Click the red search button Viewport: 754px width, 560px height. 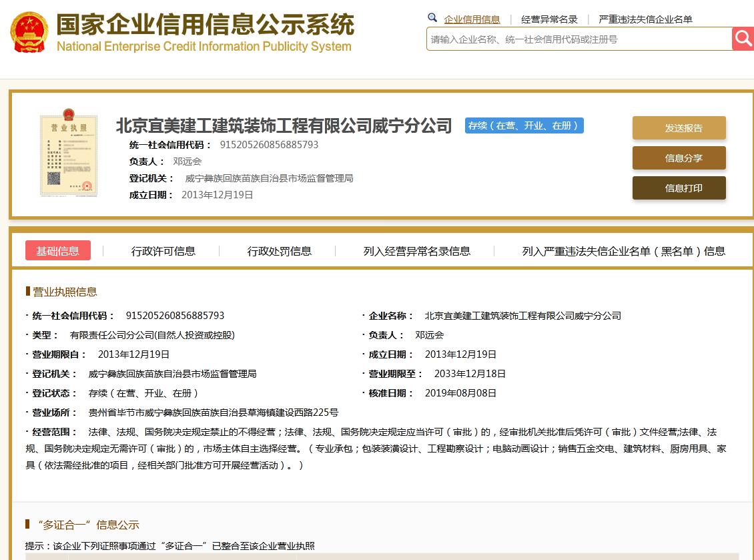[x=743, y=39]
